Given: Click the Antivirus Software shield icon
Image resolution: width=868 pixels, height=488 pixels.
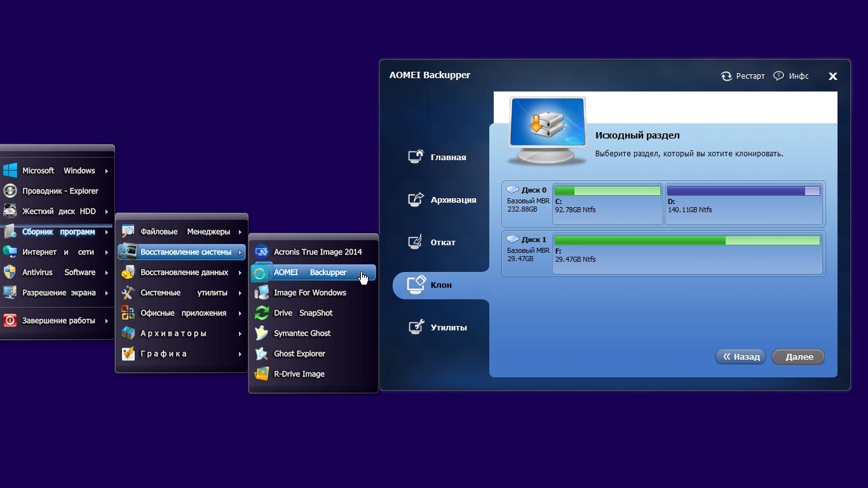Looking at the screenshot, I should (x=10, y=272).
